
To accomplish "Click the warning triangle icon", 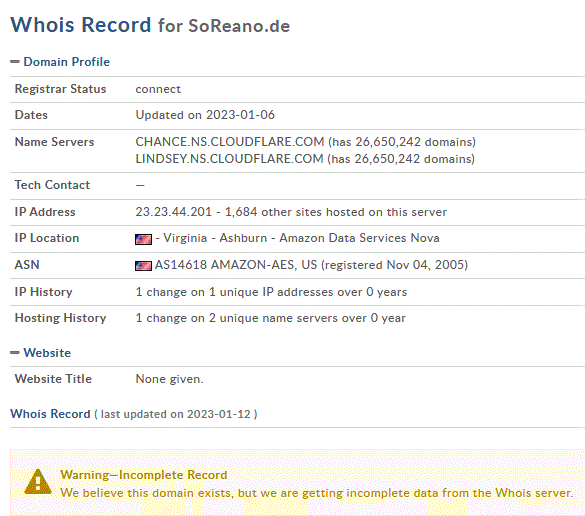I will tap(38, 482).
